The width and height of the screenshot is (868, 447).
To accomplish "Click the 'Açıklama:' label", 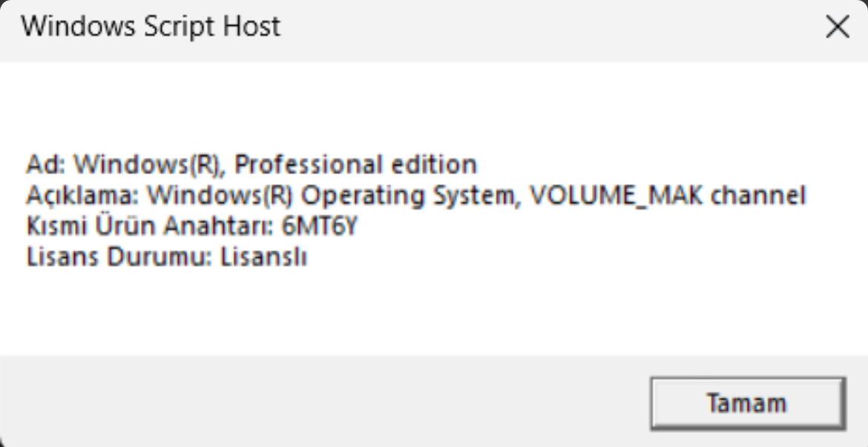I will coord(82,196).
